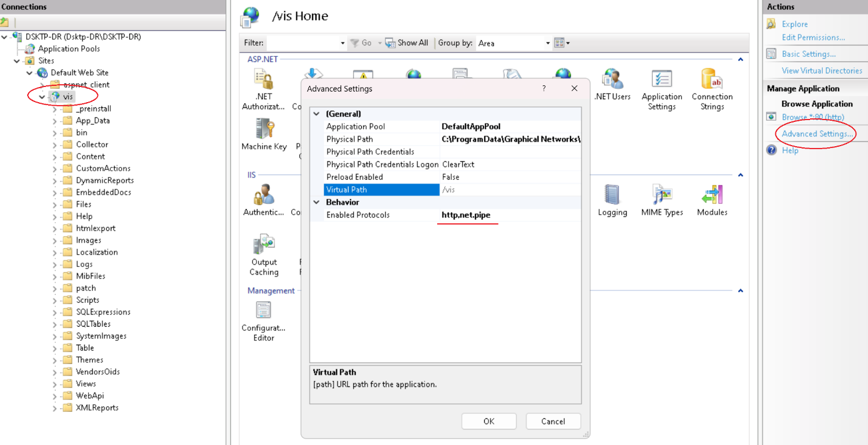
Task: Click the Enabled Protocols value field
Action: (510, 215)
